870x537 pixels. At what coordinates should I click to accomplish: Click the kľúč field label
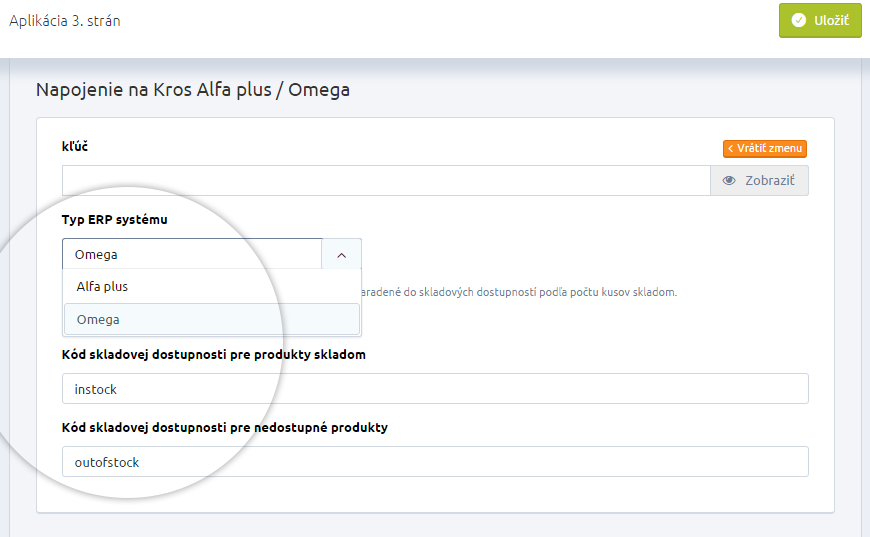coord(75,146)
